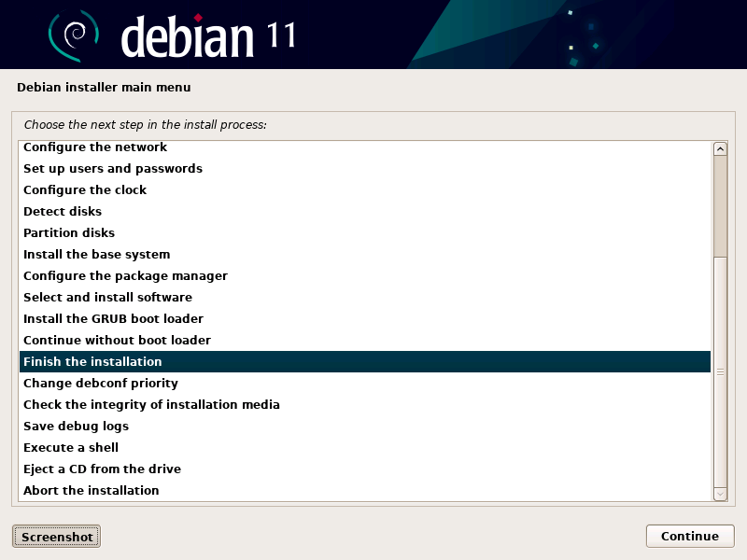
Task: Click the Continue button
Action: [x=690, y=536]
